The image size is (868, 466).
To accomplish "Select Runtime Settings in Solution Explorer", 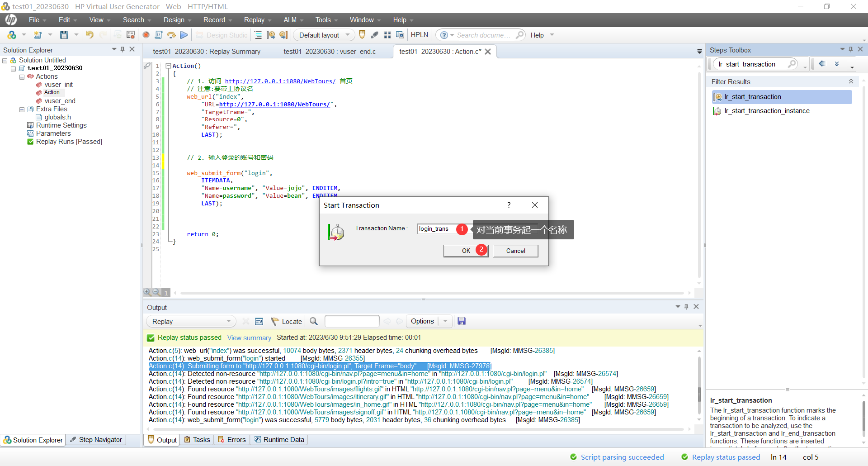I will pos(61,125).
